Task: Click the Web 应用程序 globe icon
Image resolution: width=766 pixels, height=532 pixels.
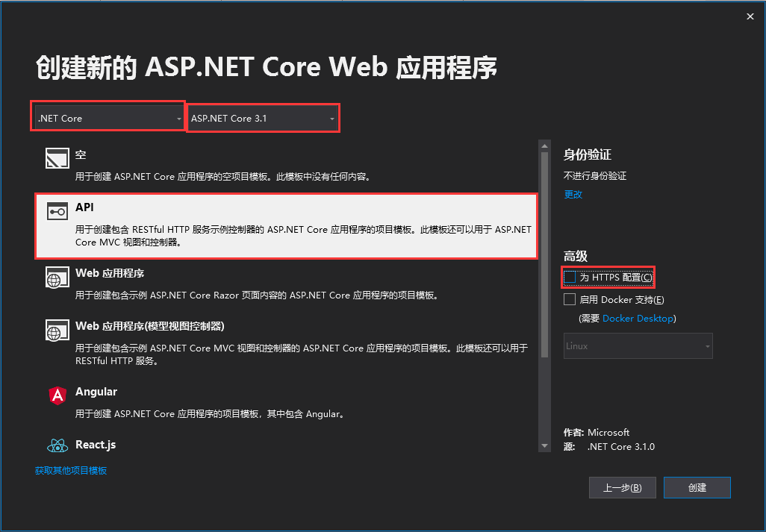Action: click(x=57, y=276)
